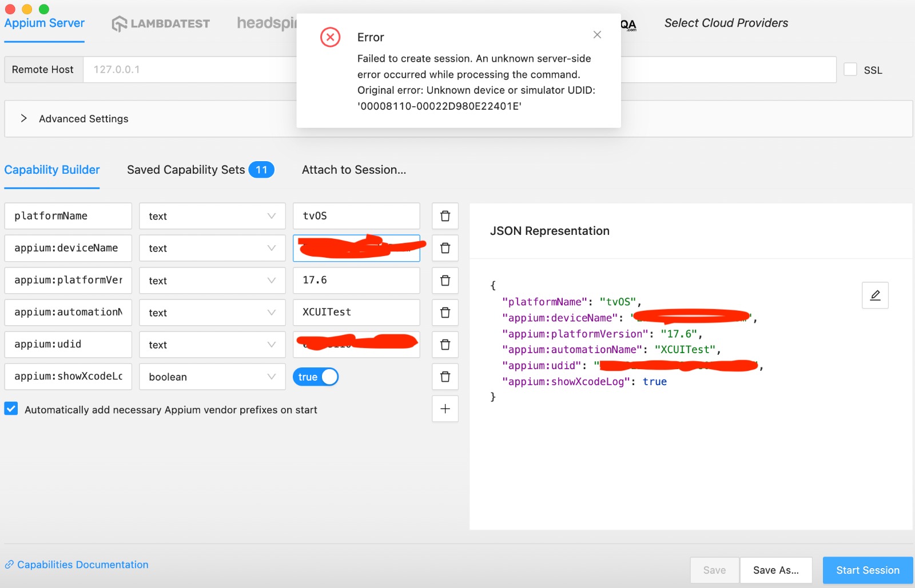Toggle the SSL checkbox

(850, 70)
